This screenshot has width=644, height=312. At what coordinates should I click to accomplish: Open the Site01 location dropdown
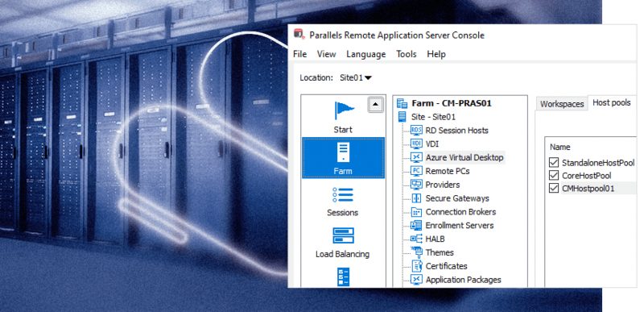[356, 77]
